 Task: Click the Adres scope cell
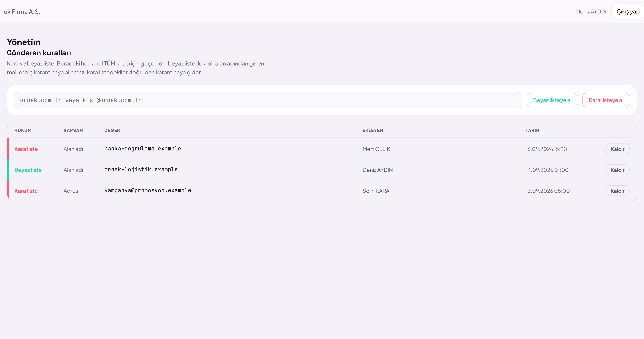tap(71, 191)
